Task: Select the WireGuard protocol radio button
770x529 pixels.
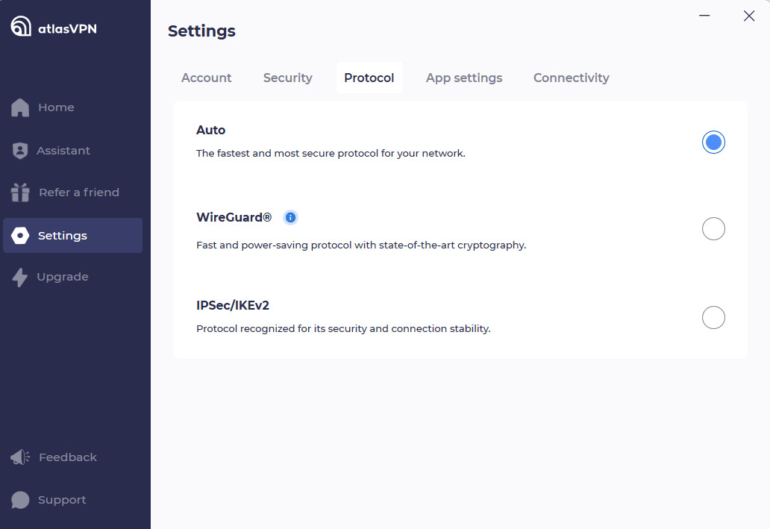Action: (713, 229)
